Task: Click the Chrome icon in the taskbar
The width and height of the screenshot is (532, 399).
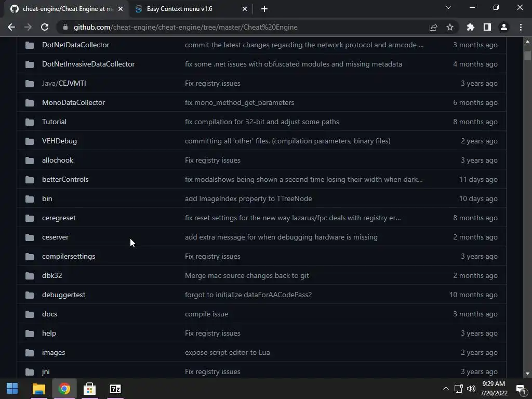Action: tap(64, 389)
